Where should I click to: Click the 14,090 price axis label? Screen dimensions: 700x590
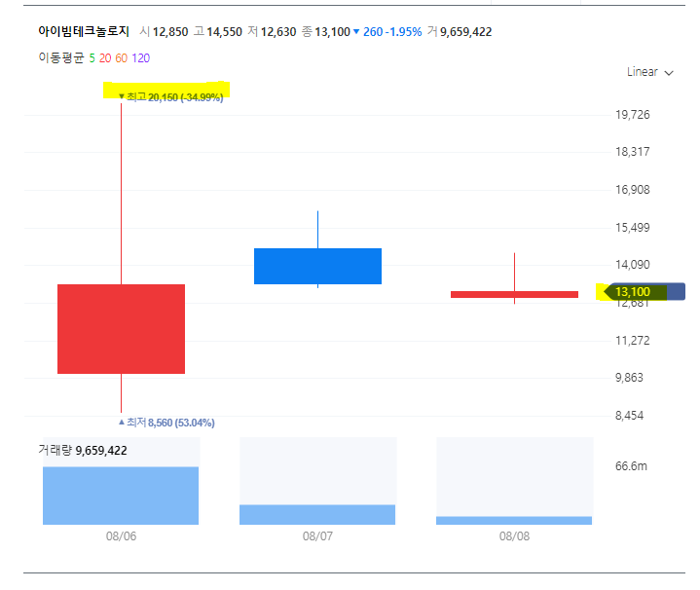point(632,265)
